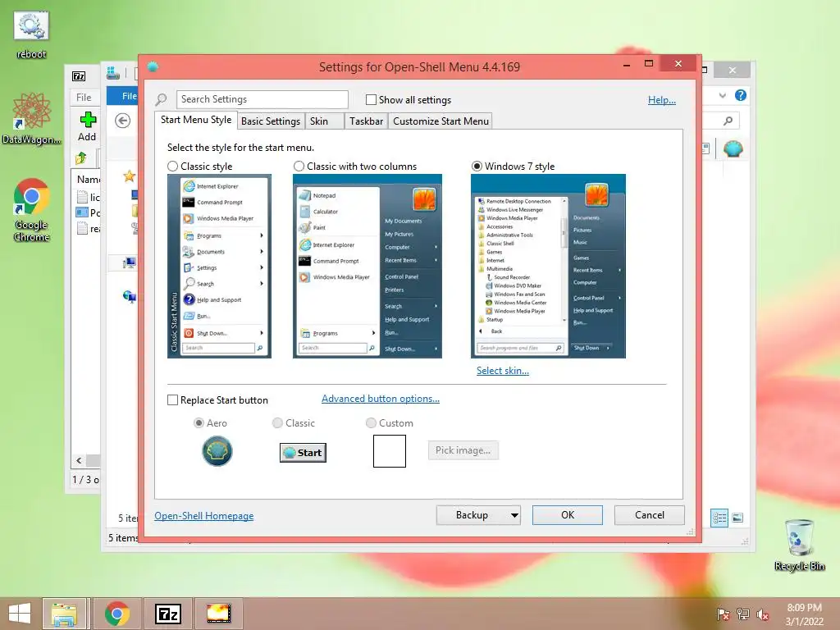Check the Replace Start button box
Viewport: 840px width, 630px height.
[172, 400]
